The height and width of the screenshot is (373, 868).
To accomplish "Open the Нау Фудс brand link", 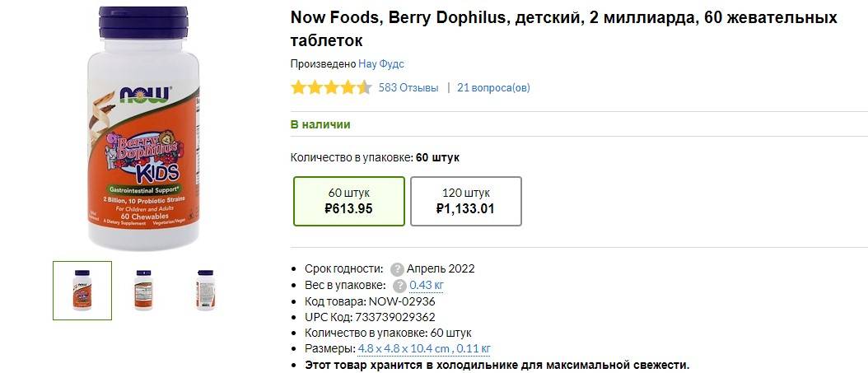I will pos(380,63).
